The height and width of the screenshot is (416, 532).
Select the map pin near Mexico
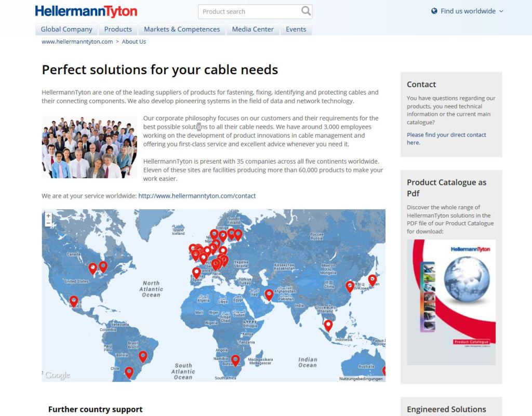point(73,301)
